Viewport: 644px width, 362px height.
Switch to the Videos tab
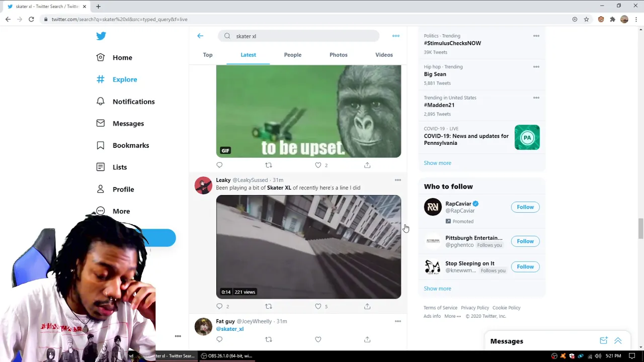[x=384, y=55]
